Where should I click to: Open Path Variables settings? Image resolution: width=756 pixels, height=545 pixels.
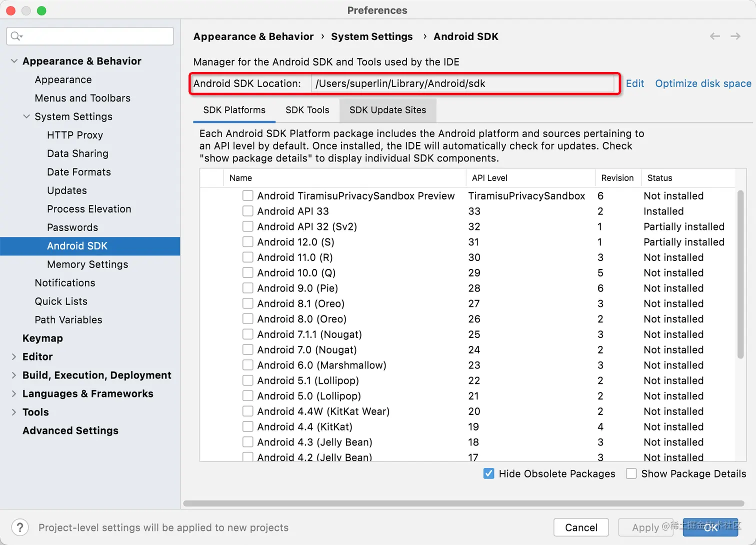pyautogui.click(x=68, y=320)
